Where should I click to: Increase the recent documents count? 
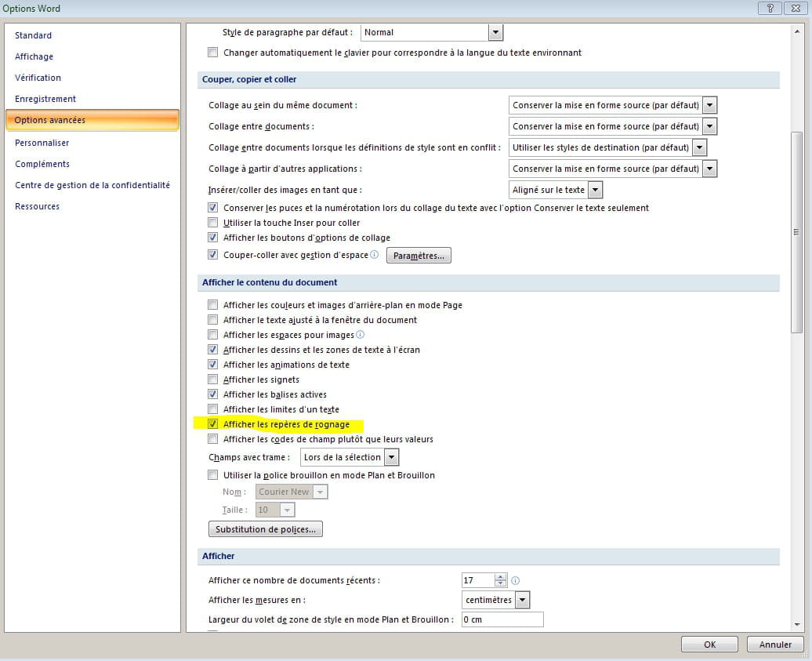coord(500,577)
